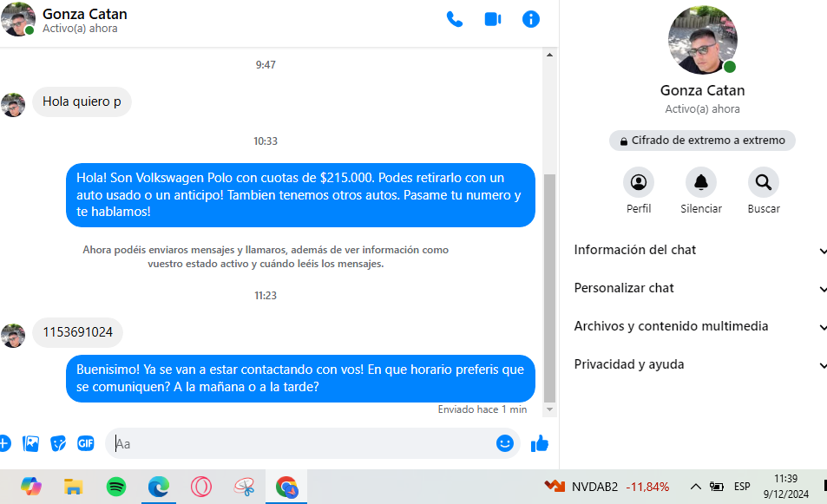Open Opera browser from the taskbar

201,486
